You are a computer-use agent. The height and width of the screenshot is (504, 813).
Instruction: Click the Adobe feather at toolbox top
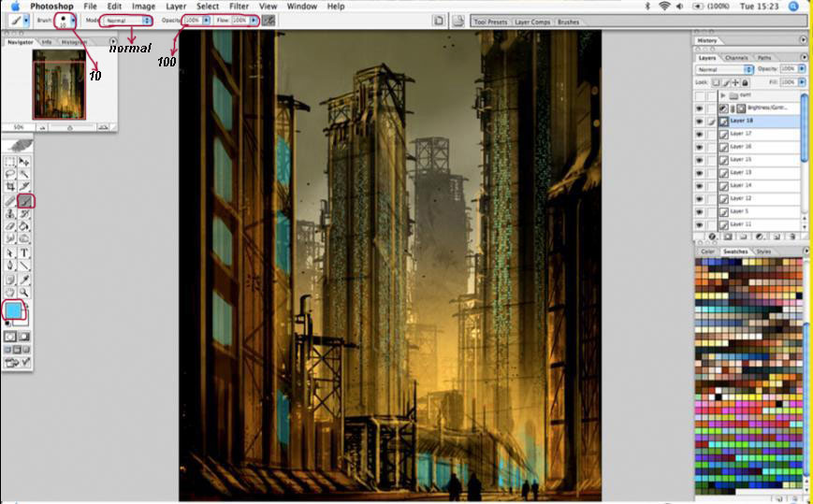pos(20,146)
